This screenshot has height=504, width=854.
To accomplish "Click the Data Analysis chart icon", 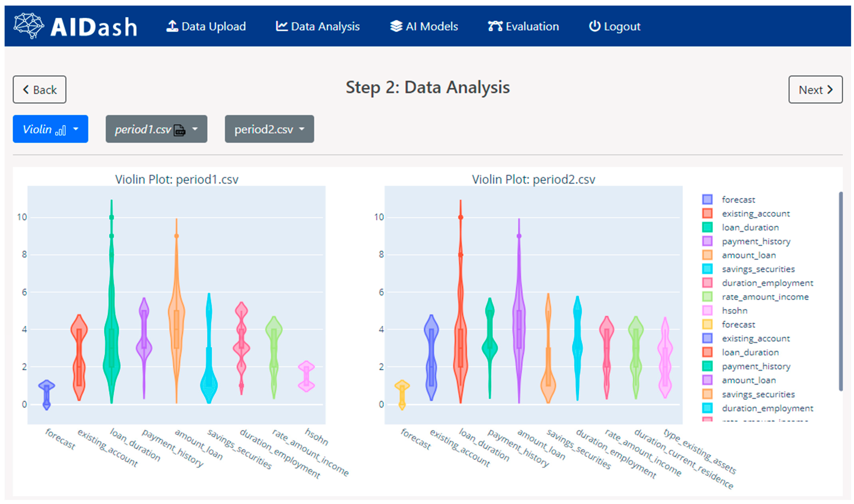I will click(282, 26).
